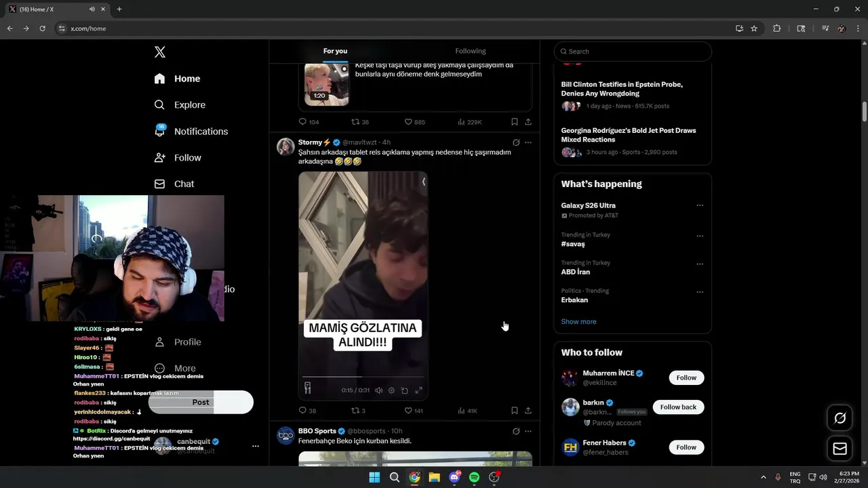Open more options on Stormy's post
Viewport: 868px width, 488px height.
pos(528,142)
